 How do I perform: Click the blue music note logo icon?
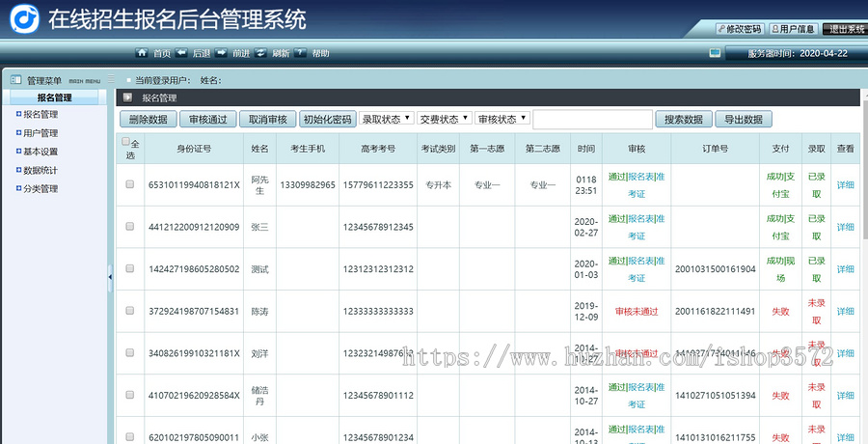pyautogui.click(x=24, y=19)
